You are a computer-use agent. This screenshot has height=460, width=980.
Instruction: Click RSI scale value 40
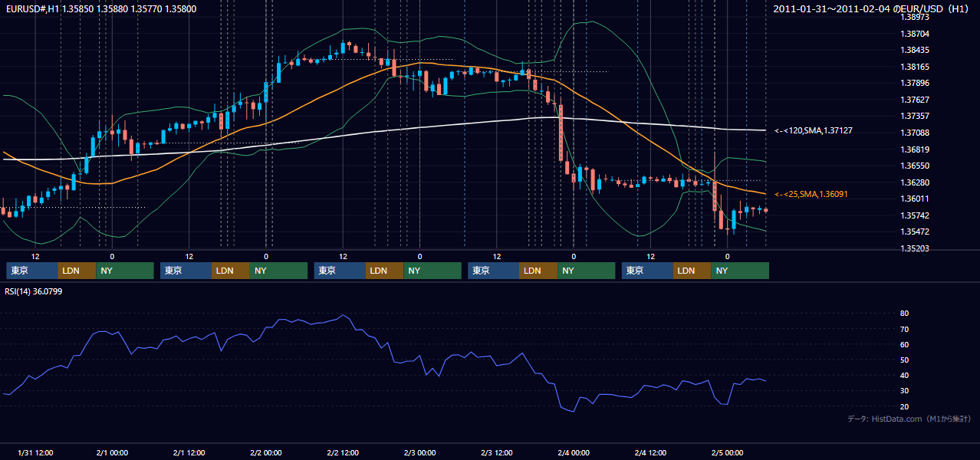point(905,376)
